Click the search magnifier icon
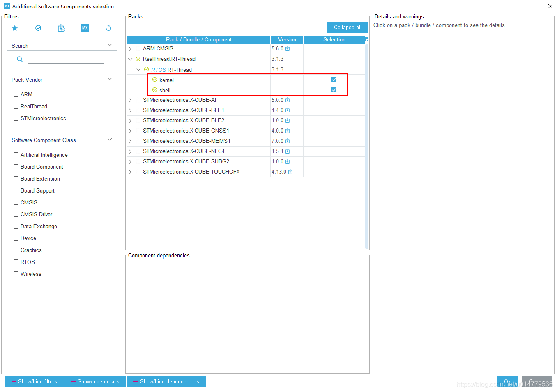Image resolution: width=557 pixels, height=392 pixels. tap(20, 59)
